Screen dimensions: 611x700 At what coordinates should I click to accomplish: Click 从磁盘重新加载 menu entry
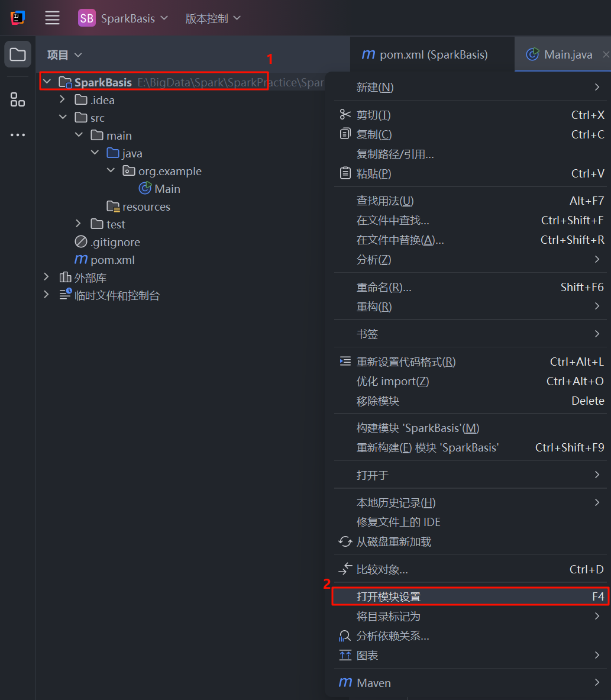point(393,541)
